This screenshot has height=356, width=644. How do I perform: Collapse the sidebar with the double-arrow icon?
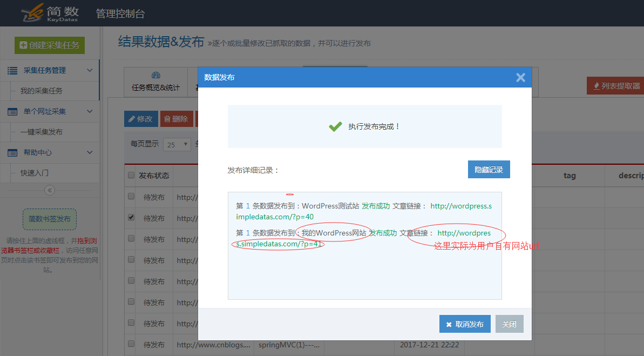(50, 190)
